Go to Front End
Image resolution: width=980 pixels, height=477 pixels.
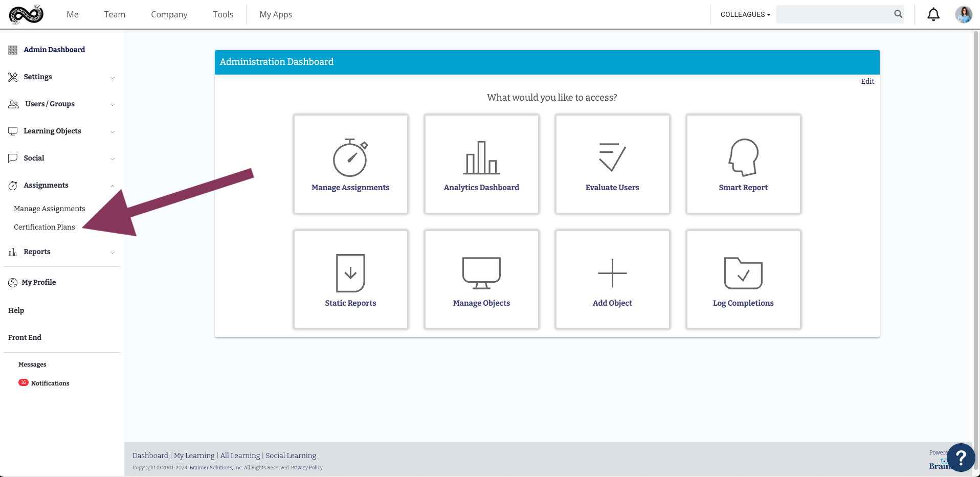[25, 337]
